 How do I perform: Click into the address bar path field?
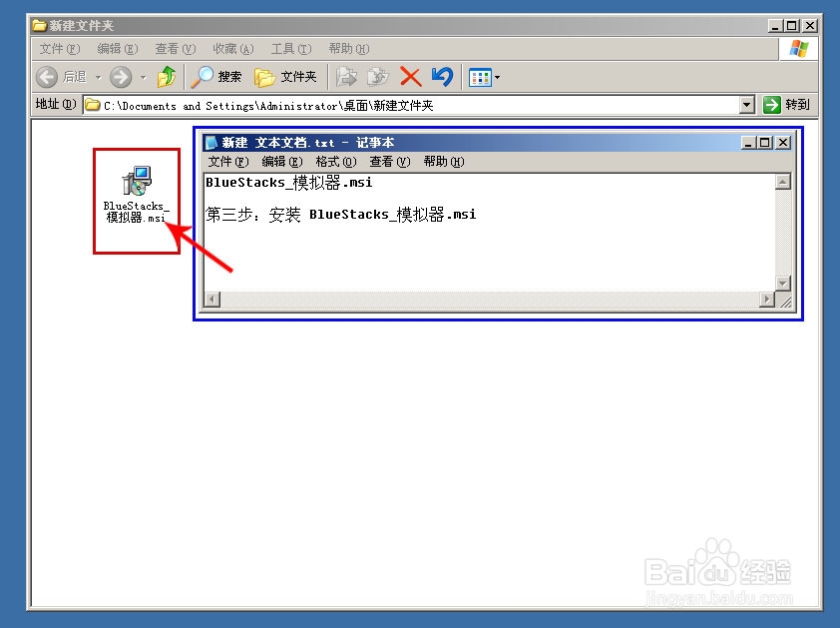click(411, 105)
